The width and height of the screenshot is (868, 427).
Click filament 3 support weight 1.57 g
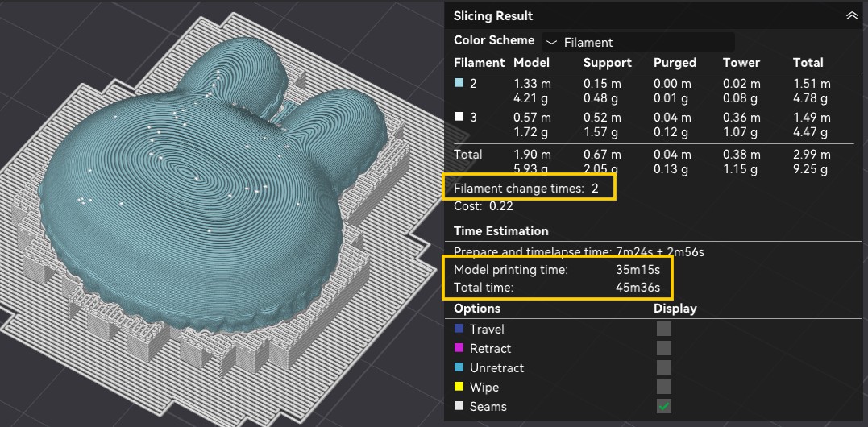click(600, 133)
